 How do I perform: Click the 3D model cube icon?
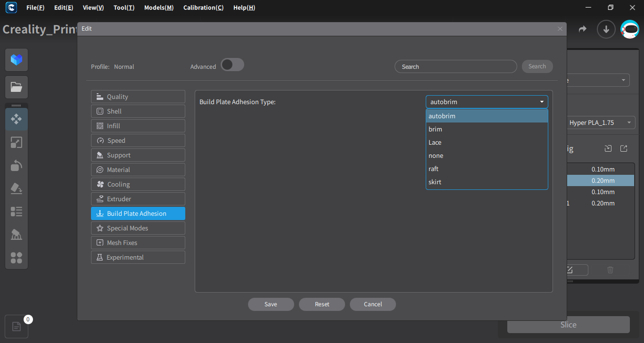click(x=17, y=60)
